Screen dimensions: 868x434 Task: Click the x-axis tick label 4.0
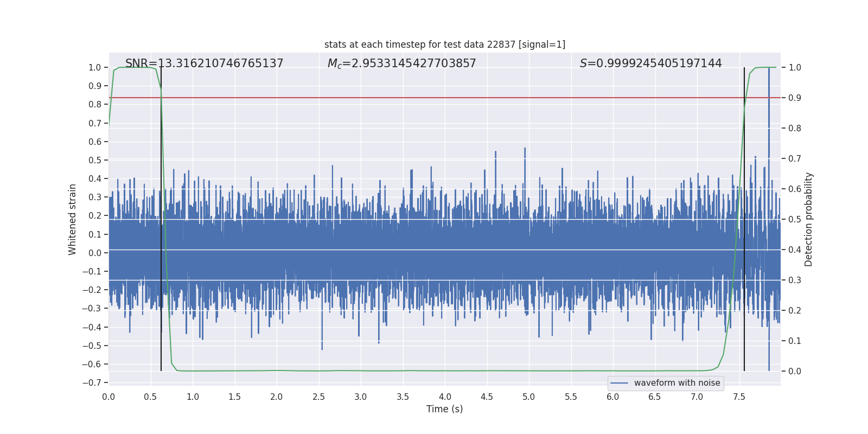(x=445, y=397)
